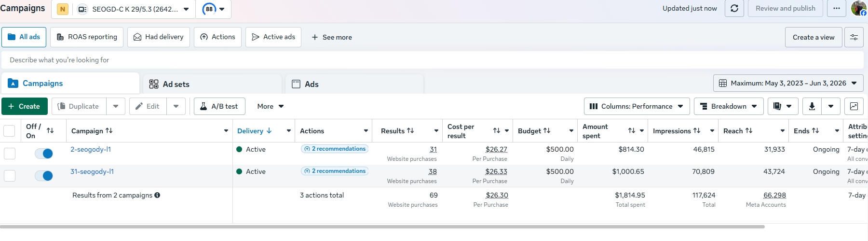Click the charts icon button
This screenshot has width=868, height=241.
tap(854, 106)
